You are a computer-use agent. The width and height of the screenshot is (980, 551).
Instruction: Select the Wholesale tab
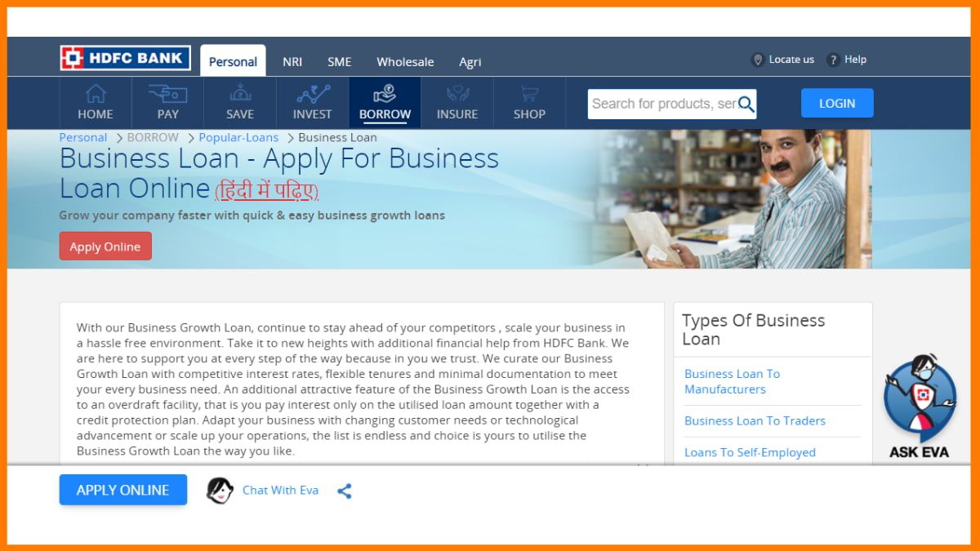pyautogui.click(x=405, y=62)
